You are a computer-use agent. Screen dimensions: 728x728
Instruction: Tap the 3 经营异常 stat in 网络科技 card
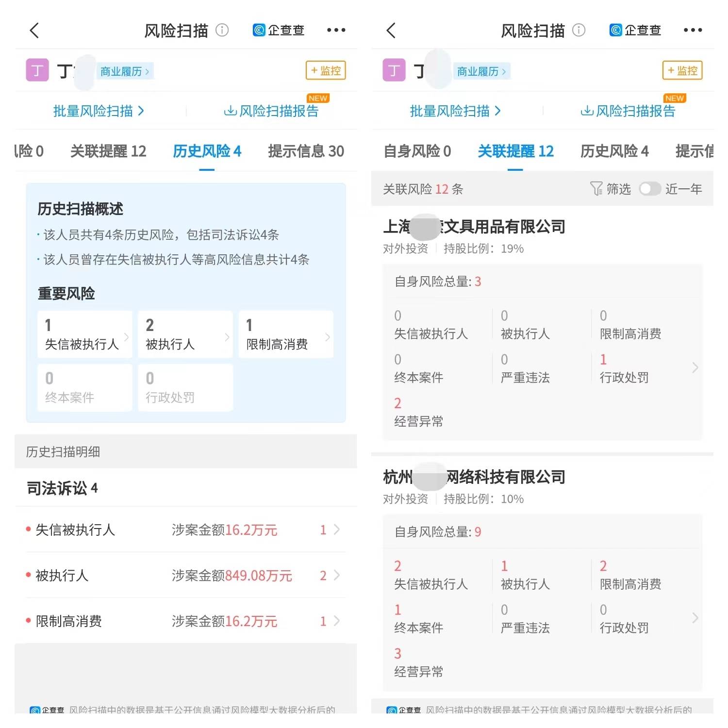tap(419, 662)
